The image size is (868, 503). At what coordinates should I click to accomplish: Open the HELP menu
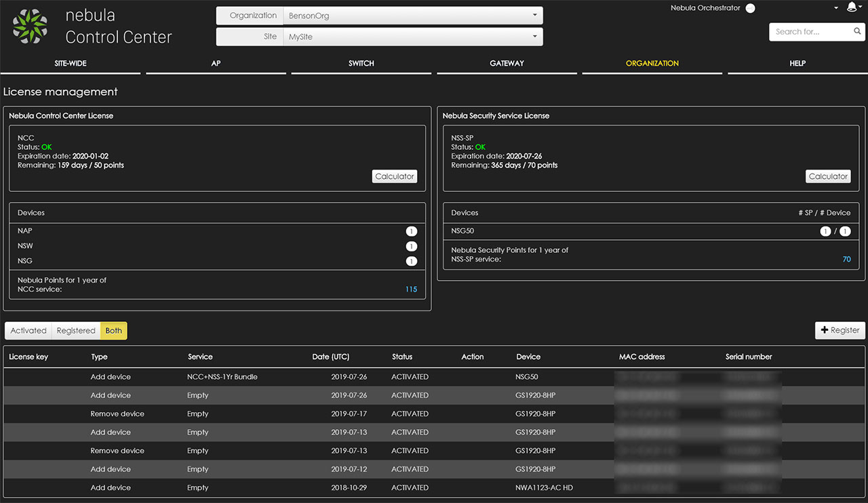[797, 64]
